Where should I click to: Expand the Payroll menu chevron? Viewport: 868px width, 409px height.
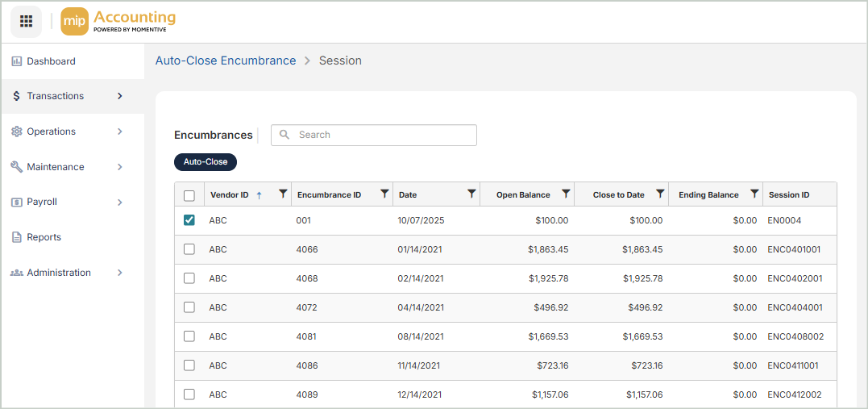pos(120,202)
